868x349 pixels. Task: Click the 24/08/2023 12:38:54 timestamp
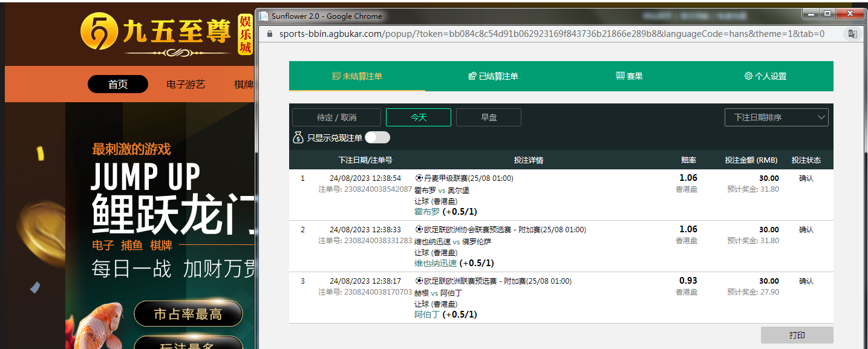(365, 178)
